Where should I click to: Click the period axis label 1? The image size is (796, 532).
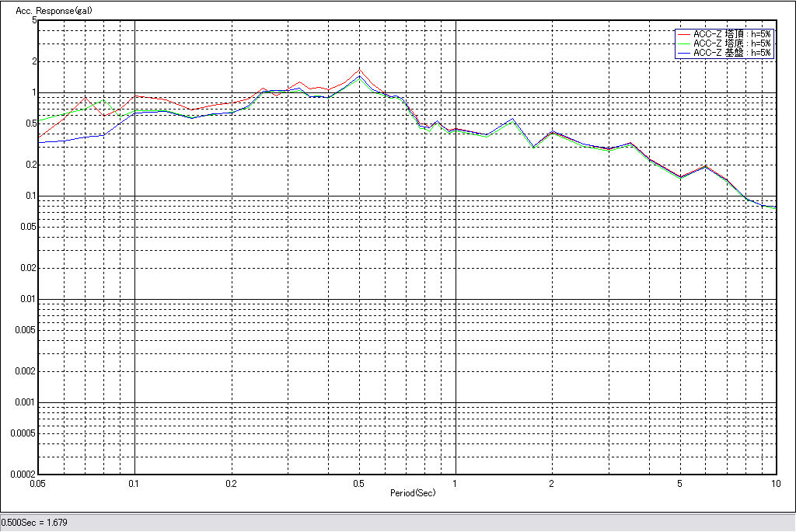[x=455, y=484]
